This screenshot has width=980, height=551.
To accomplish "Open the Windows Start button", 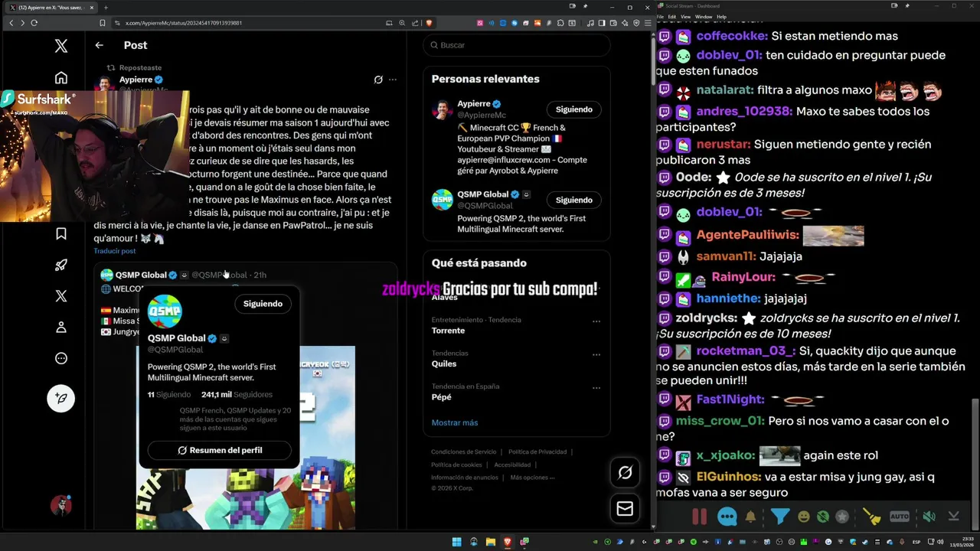I will click(x=457, y=542).
